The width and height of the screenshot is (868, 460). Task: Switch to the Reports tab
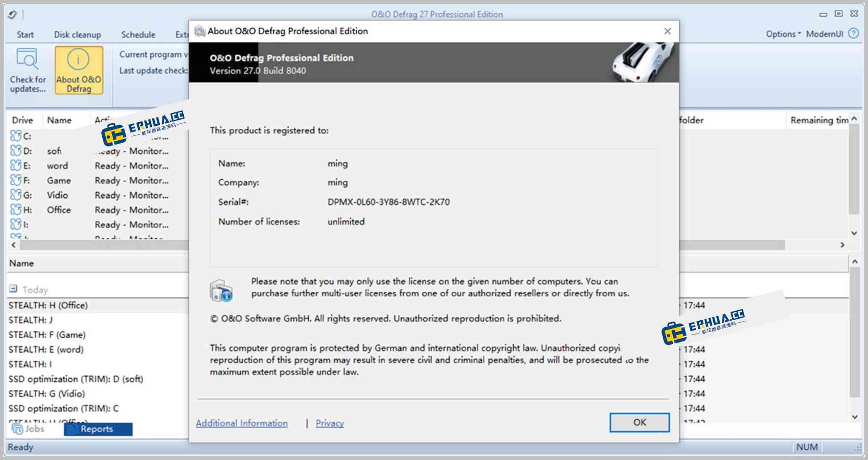point(98,429)
